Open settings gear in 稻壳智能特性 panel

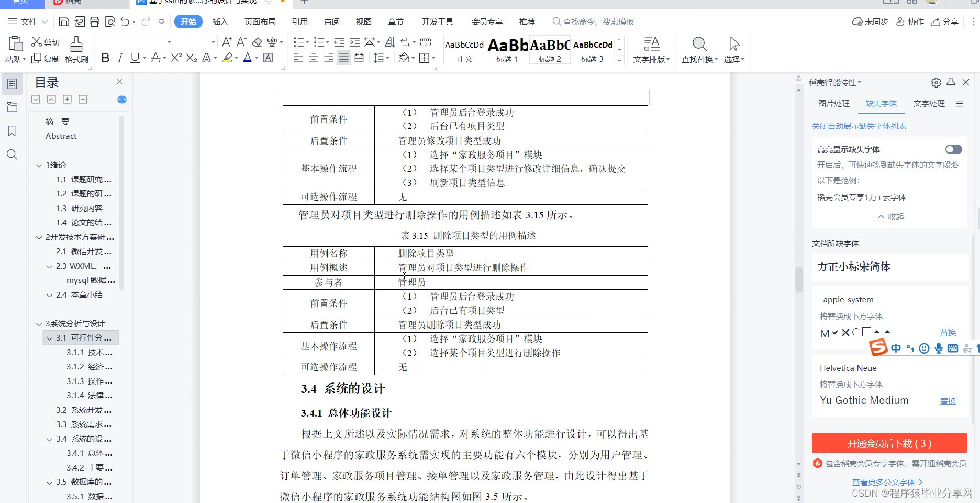pos(936,82)
